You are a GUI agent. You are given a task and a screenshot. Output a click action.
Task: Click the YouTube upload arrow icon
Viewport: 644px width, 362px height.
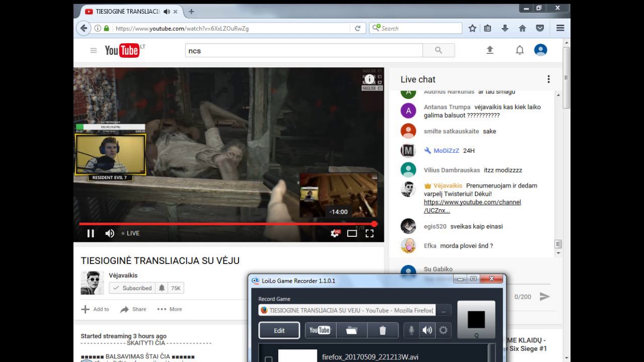(x=490, y=50)
